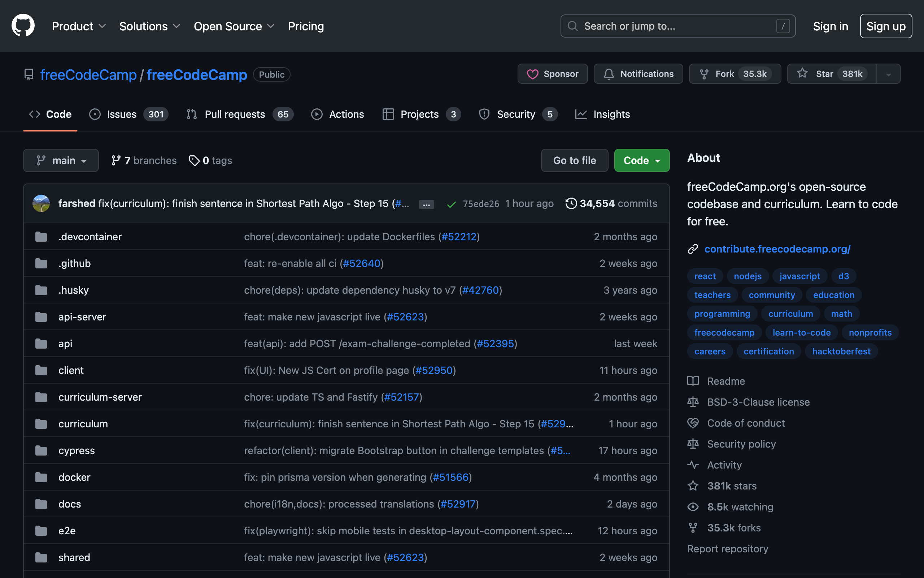Click the Activity pulse icon
The image size is (924, 578).
tap(693, 465)
